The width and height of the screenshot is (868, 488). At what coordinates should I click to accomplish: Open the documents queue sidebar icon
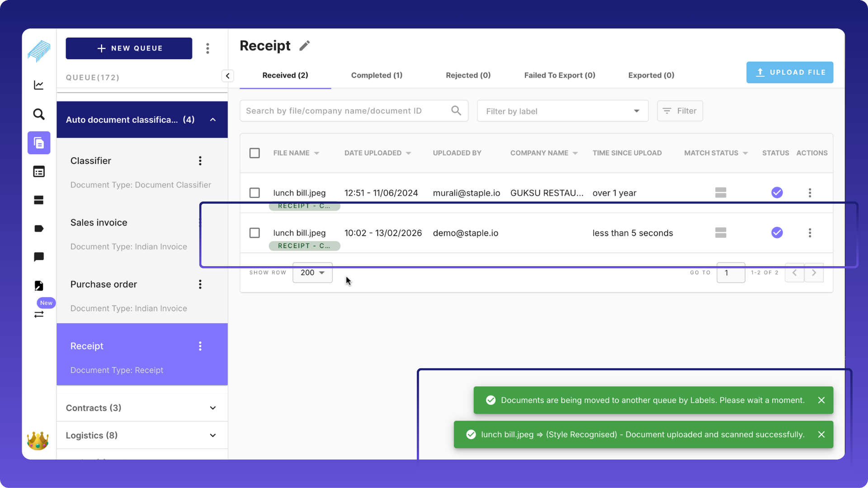[39, 143]
